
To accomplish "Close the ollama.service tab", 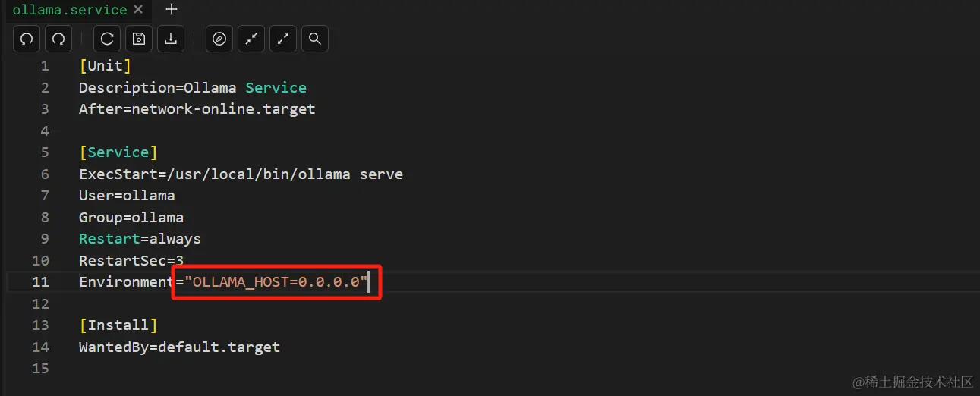I will 138,10.
